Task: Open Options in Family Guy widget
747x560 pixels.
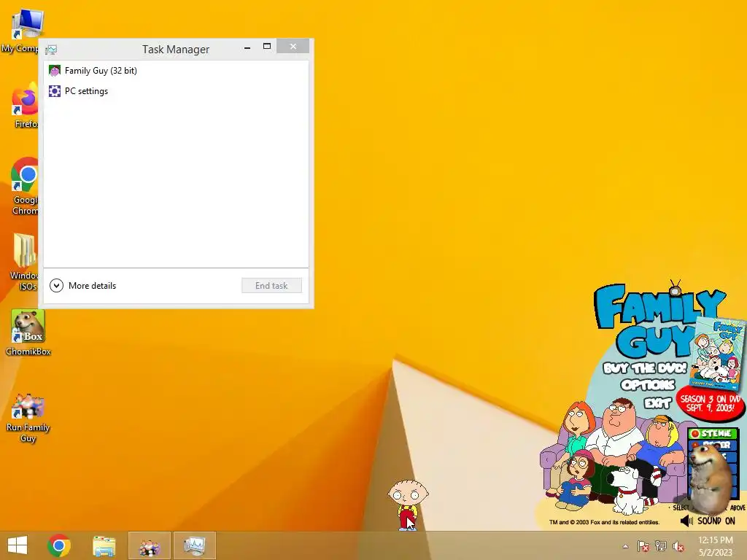Action: coord(648,385)
